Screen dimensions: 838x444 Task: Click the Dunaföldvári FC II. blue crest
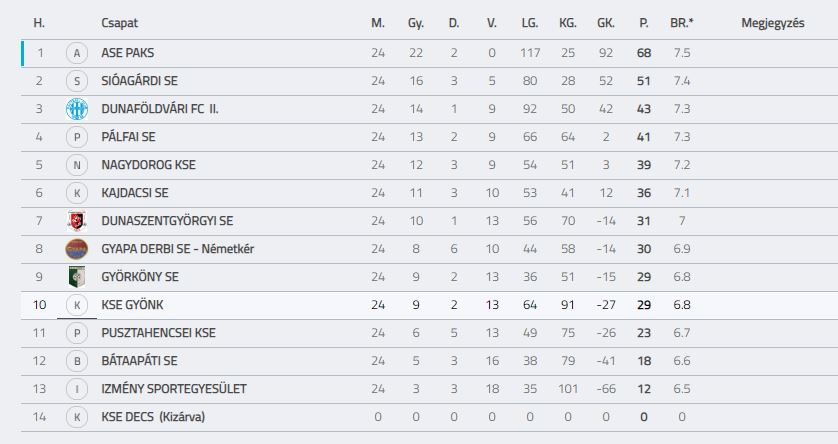click(x=77, y=109)
